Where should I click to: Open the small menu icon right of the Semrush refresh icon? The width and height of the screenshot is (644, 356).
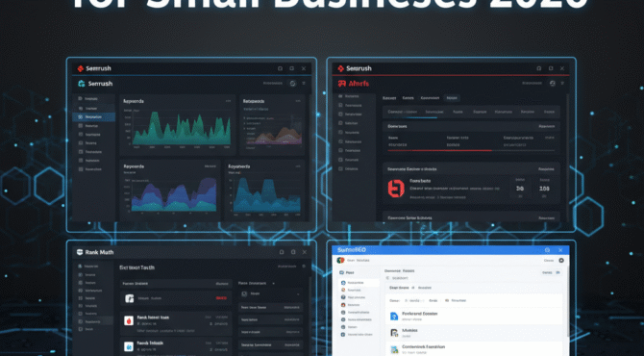coord(304,84)
